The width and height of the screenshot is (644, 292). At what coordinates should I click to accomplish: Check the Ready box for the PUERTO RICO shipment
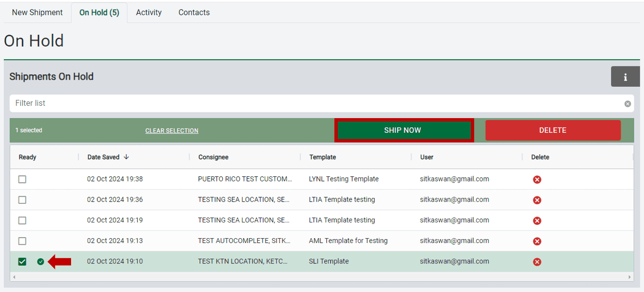point(22,179)
